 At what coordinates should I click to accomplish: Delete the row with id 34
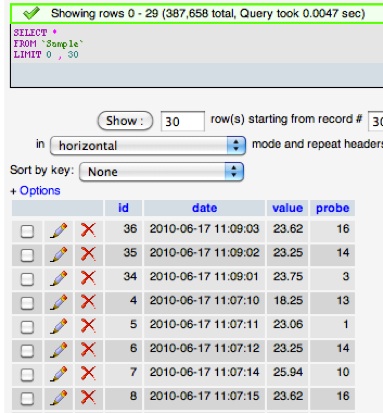(x=88, y=278)
